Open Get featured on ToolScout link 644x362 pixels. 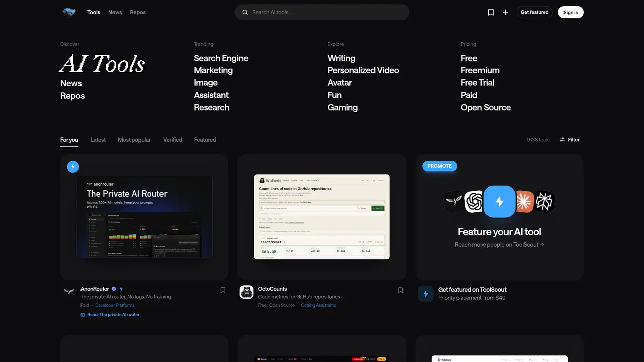click(472, 290)
